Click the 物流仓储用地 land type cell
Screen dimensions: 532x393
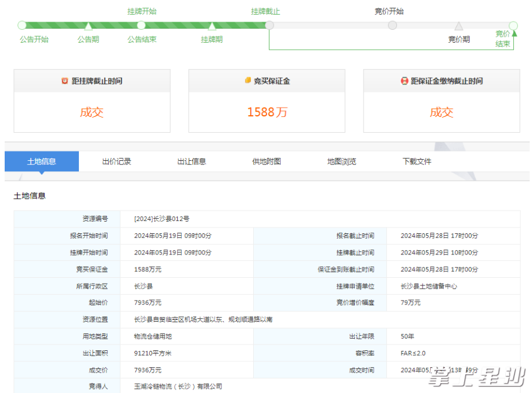(x=153, y=336)
